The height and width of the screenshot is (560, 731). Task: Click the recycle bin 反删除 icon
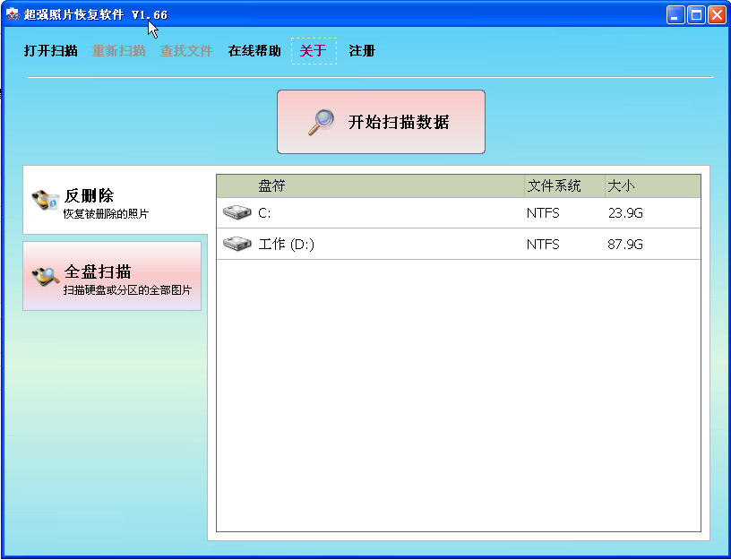(45, 200)
